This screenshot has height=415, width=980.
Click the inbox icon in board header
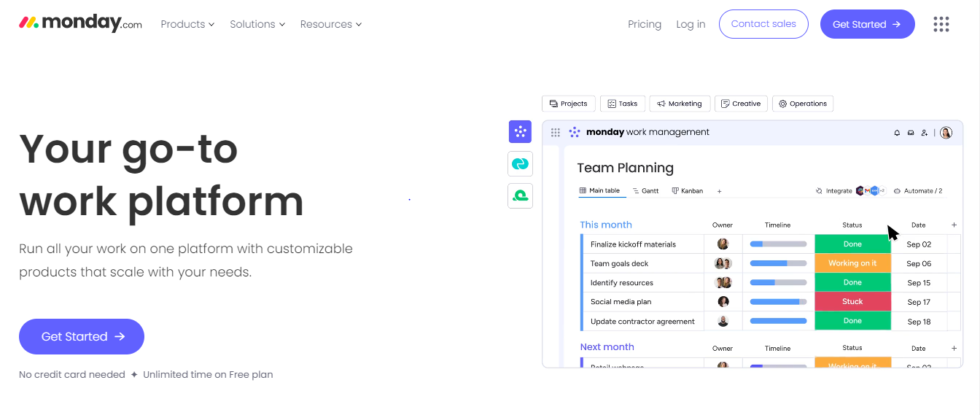coord(910,133)
